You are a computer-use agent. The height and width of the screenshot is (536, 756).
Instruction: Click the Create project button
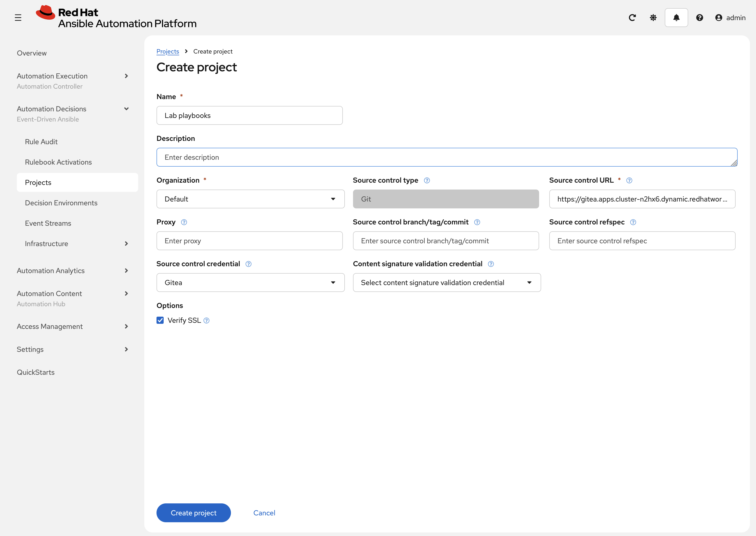tap(193, 513)
